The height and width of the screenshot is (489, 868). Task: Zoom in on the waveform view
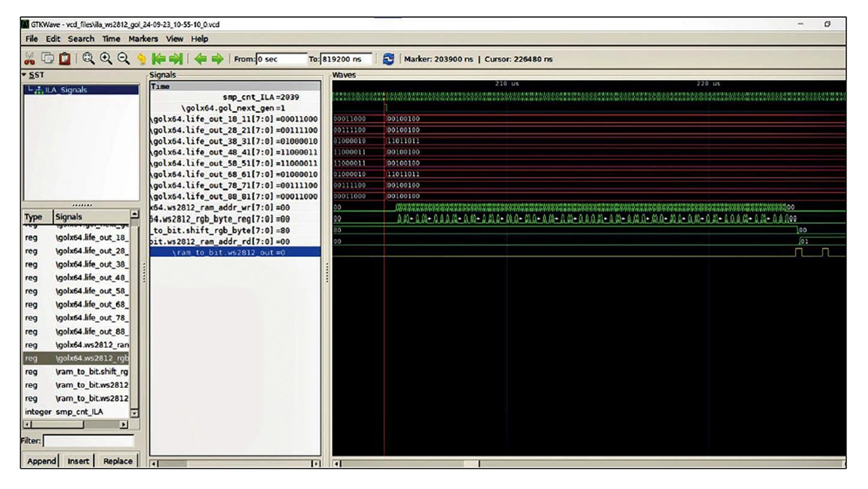[x=106, y=59]
